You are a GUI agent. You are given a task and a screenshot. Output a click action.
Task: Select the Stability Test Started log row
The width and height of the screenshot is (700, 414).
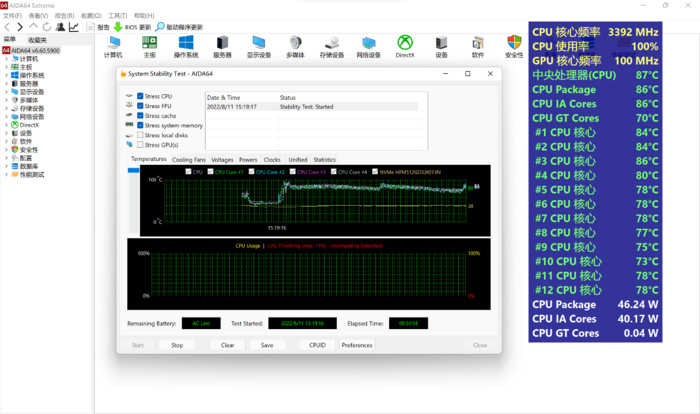tap(312, 107)
